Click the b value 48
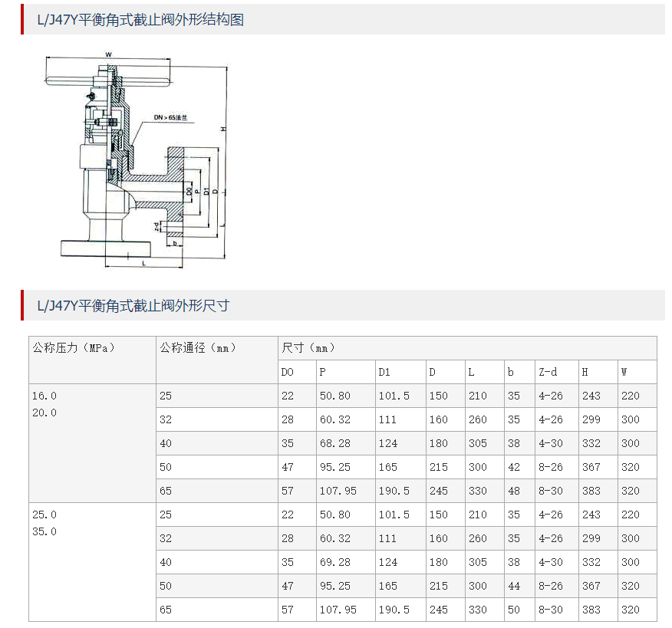 (513, 491)
